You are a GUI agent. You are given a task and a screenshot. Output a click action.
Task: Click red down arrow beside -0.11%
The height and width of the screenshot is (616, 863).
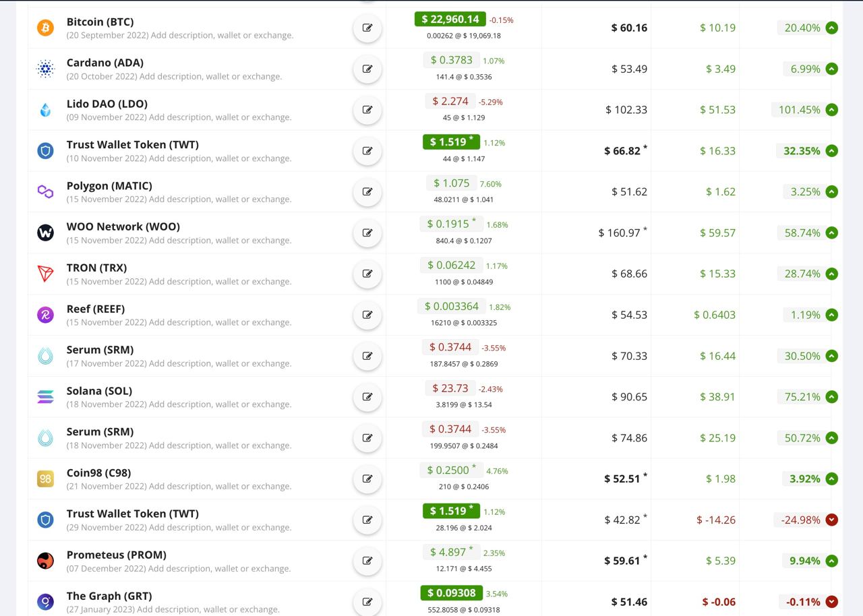click(831, 602)
